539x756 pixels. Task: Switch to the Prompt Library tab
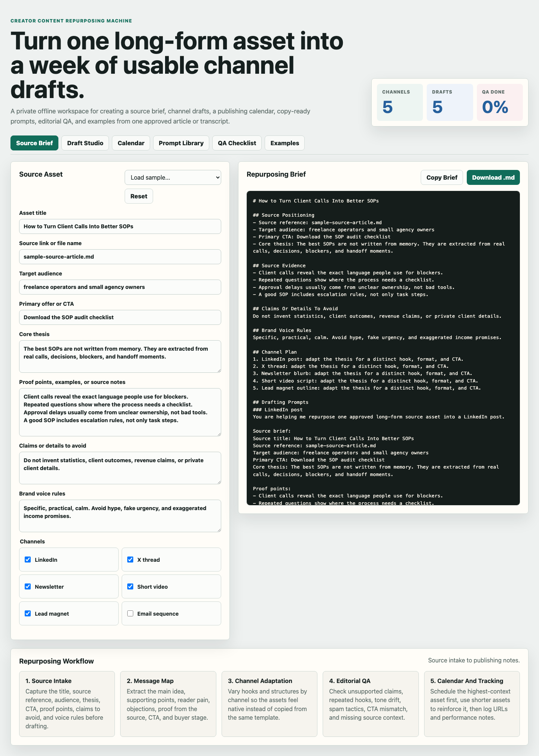[x=181, y=143]
